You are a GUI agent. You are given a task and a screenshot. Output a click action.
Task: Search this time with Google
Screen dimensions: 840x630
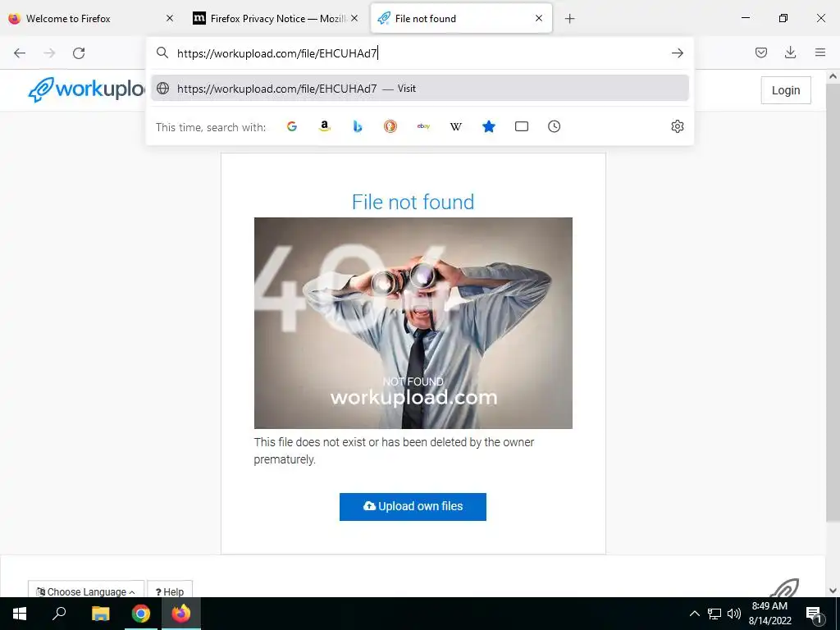tap(292, 126)
